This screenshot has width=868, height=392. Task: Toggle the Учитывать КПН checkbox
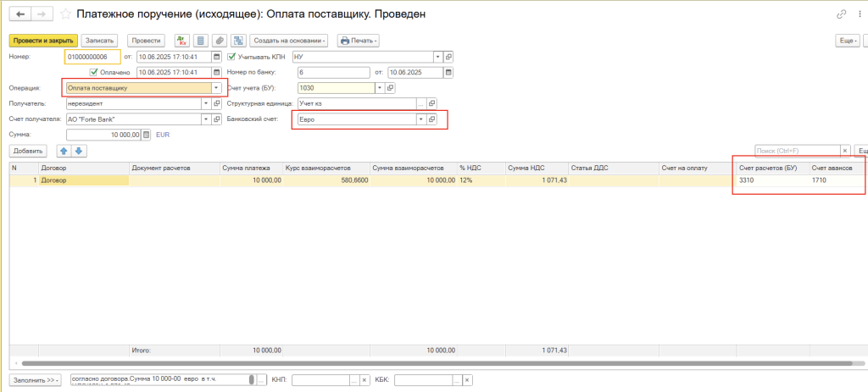pos(231,57)
